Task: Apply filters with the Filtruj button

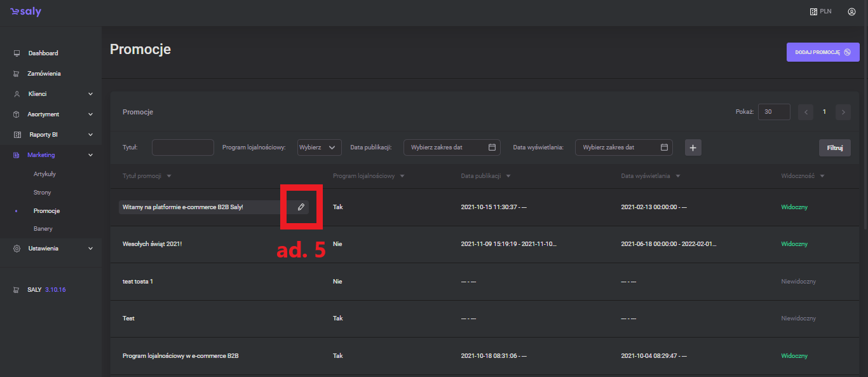Action: [x=834, y=147]
